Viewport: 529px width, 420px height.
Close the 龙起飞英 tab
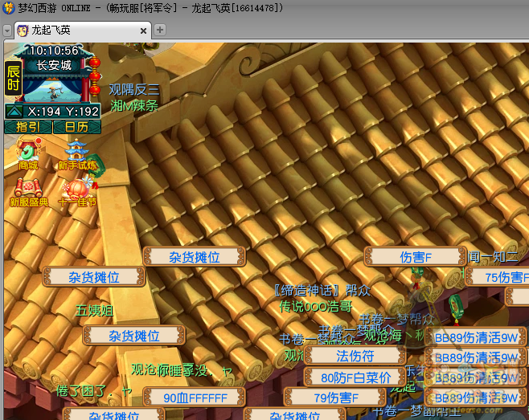pyautogui.click(x=142, y=30)
